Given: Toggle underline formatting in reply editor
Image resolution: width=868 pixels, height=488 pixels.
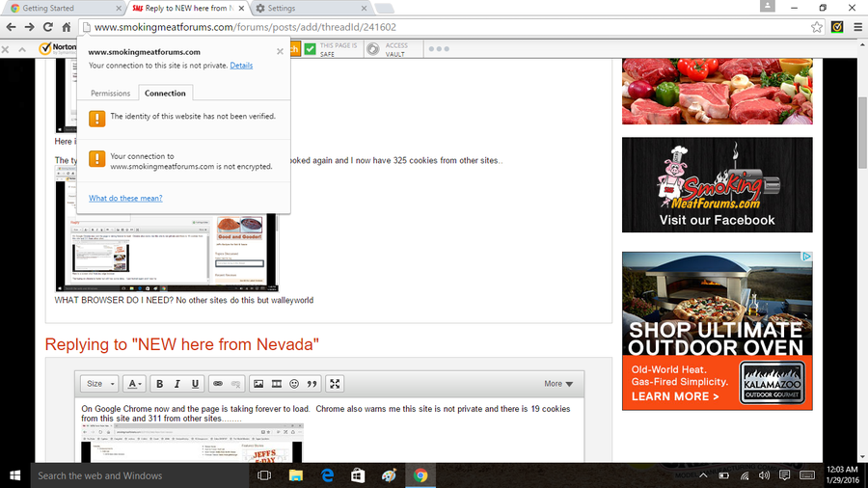Looking at the screenshot, I should (195, 384).
